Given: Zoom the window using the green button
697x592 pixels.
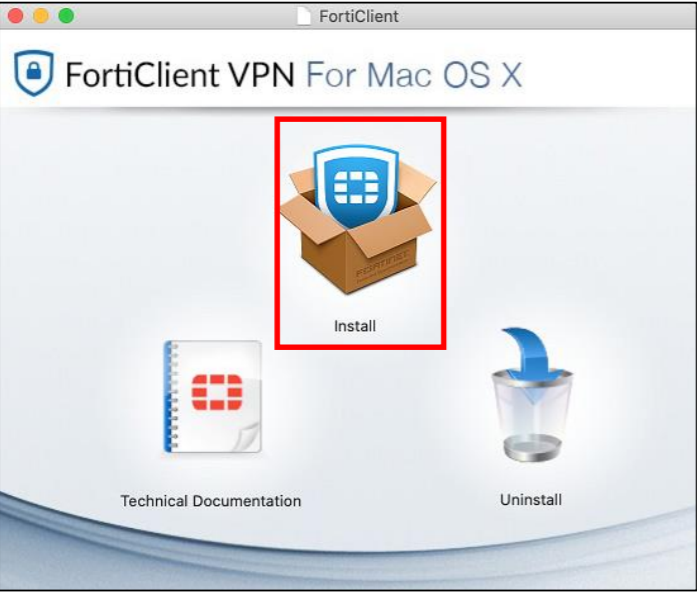Looking at the screenshot, I should [66, 16].
